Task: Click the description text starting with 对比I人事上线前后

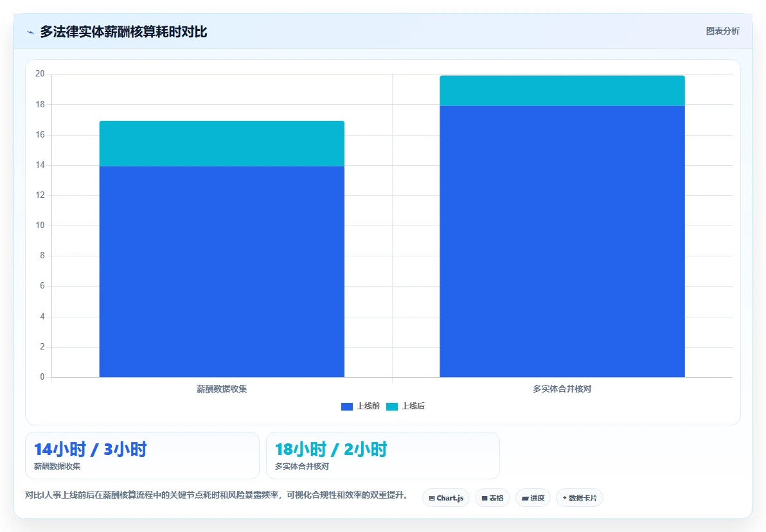Action: (217, 495)
